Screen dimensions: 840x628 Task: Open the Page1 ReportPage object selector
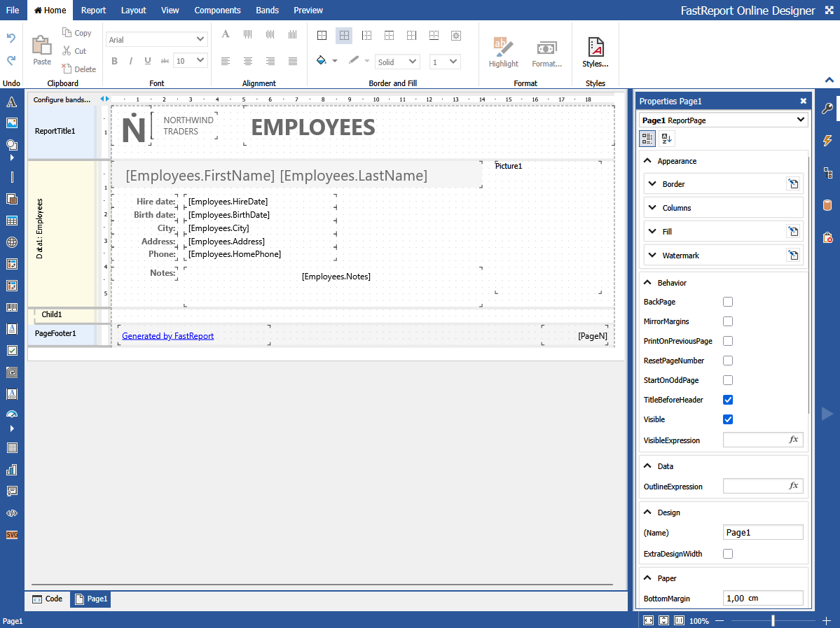click(x=723, y=120)
